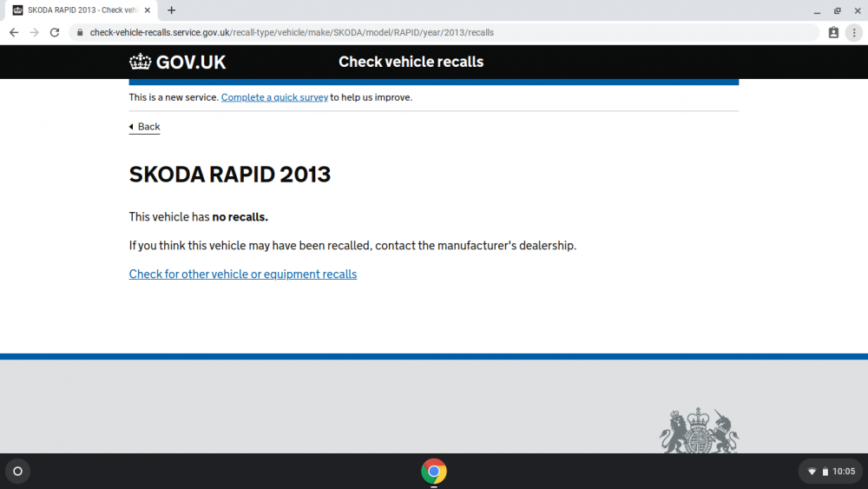868x489 pixels.
Task: Click the browser back arrow
Action: (14, 33)
